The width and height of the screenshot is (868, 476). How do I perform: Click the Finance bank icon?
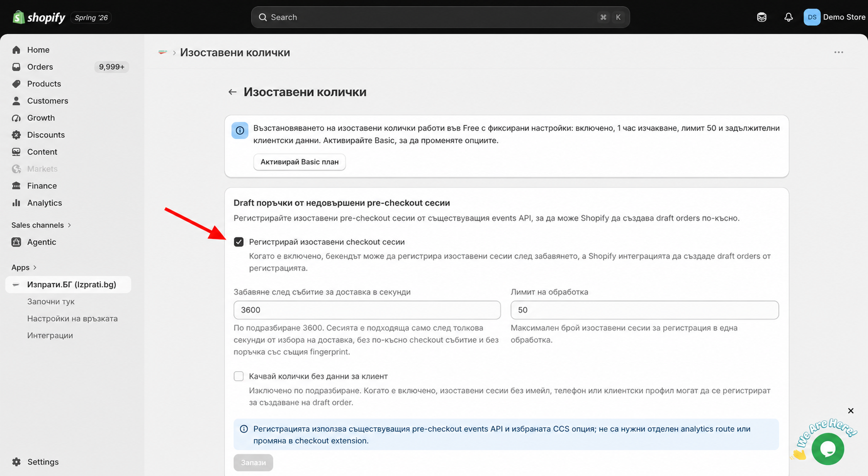click(x=16, y=185)
